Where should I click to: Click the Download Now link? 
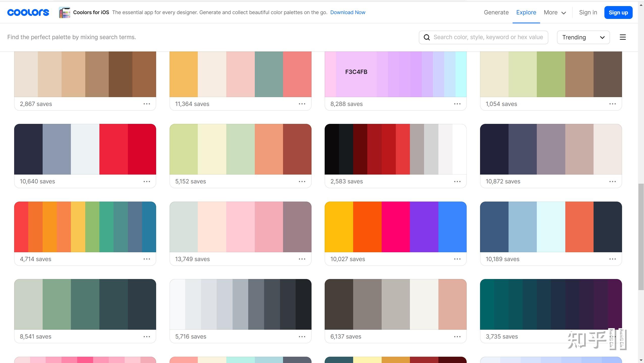348,12
